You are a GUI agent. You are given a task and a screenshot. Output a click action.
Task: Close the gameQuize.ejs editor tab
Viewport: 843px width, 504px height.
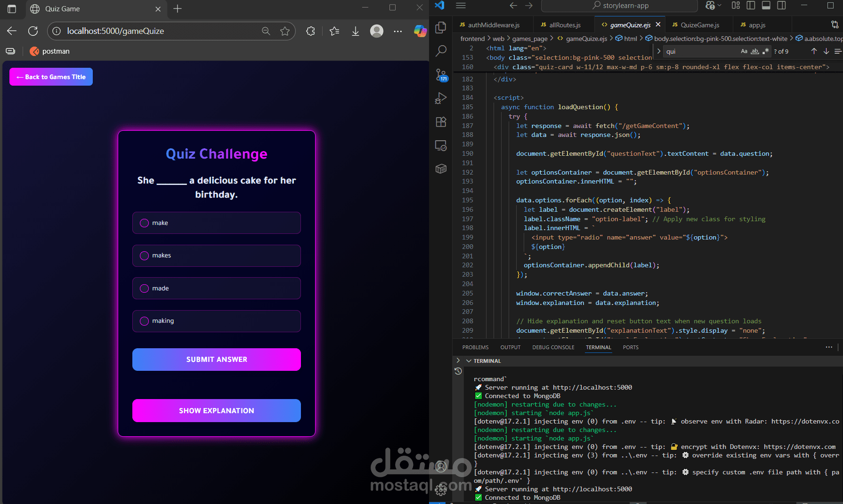pos(658,24)
